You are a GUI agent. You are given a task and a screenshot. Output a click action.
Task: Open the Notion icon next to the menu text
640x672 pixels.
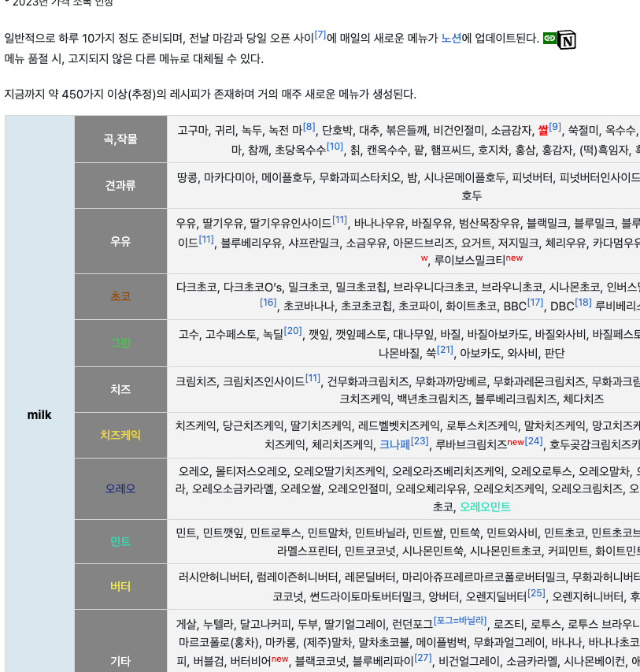tap(565, 38)
